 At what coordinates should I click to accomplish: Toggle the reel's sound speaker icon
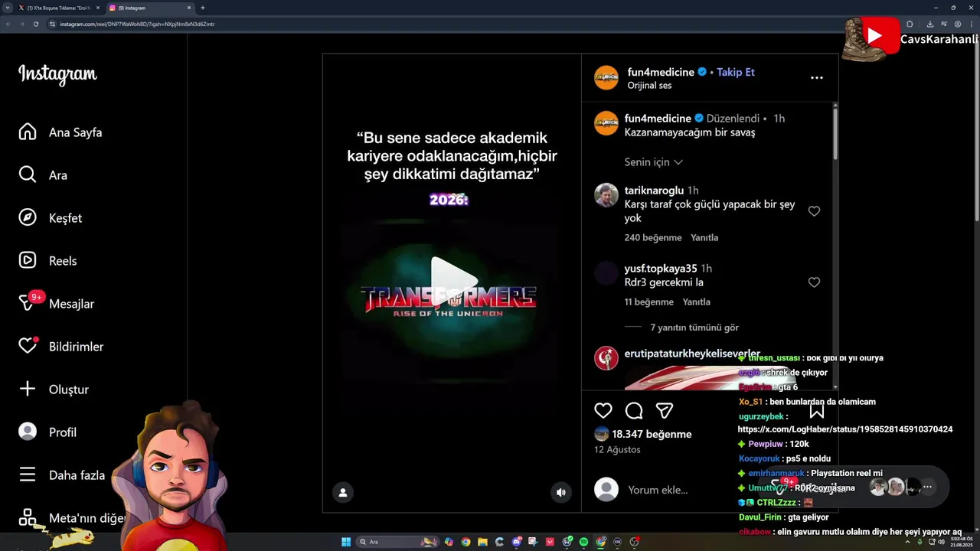click(x=561, y=493)
